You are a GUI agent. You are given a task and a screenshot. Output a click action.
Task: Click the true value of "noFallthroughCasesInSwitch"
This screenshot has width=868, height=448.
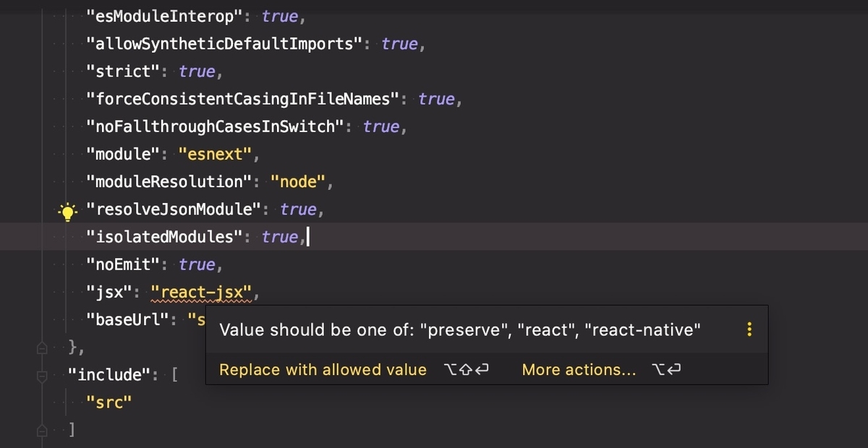(381, 126)
